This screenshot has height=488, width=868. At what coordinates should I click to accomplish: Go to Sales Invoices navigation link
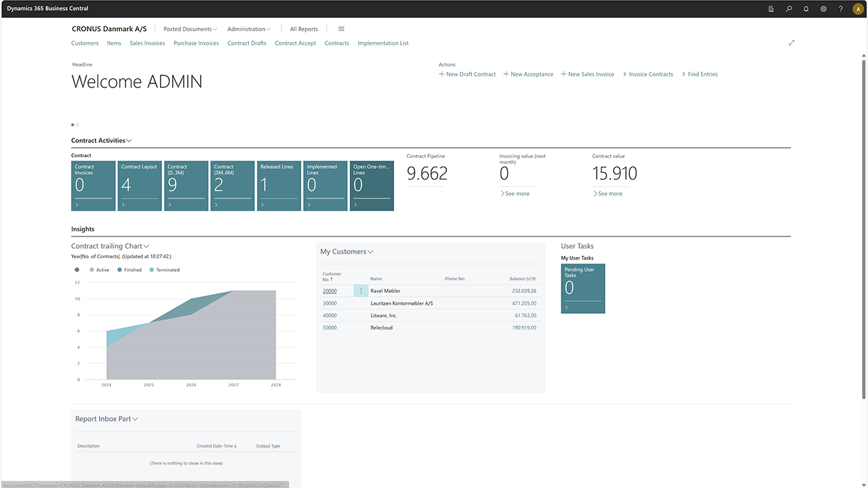pos(147,43)
